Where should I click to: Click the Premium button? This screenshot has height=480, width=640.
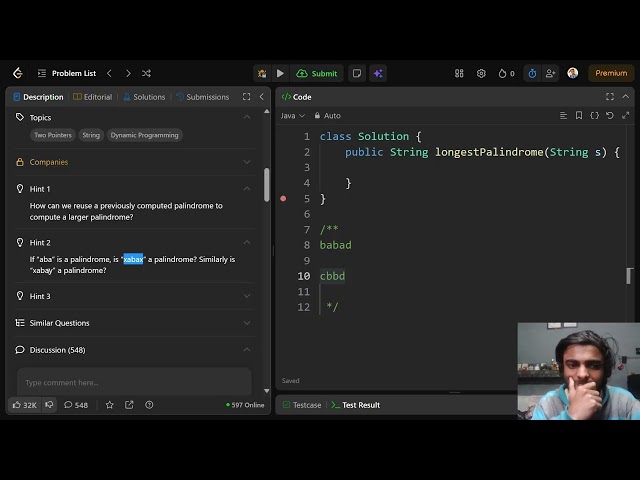(x=611, y=73)
